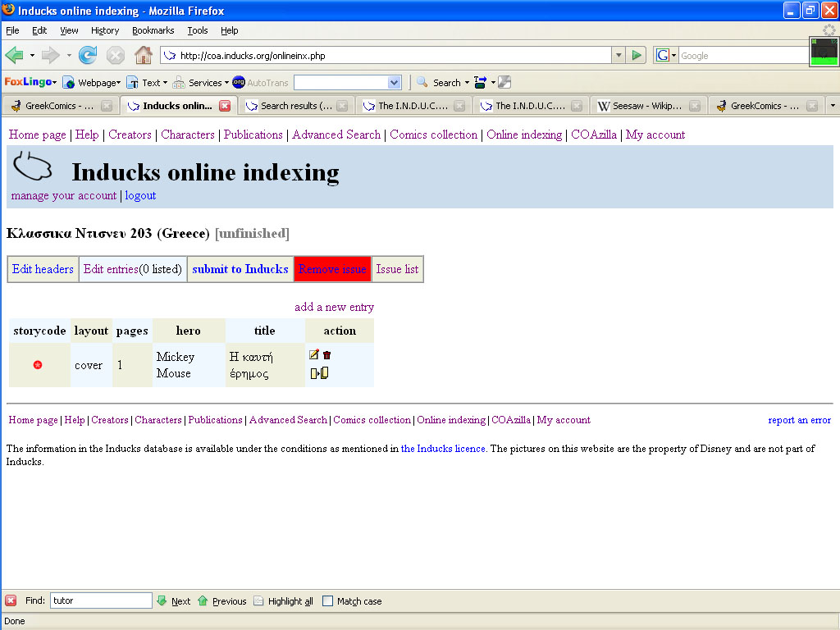Click the submit to Inducks link

point(240,269)
